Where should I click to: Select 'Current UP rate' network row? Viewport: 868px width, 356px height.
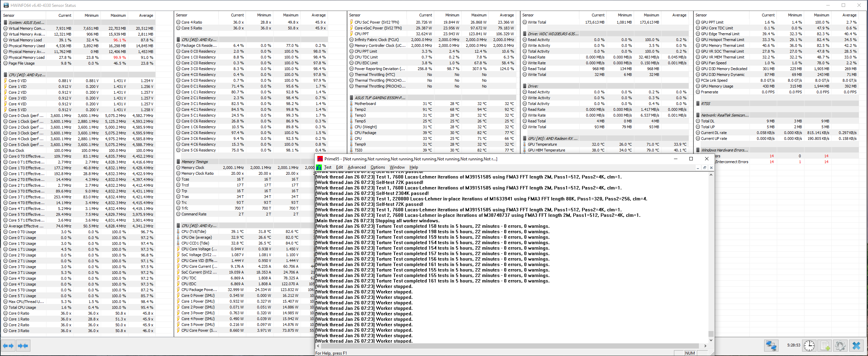click(777, 139)
